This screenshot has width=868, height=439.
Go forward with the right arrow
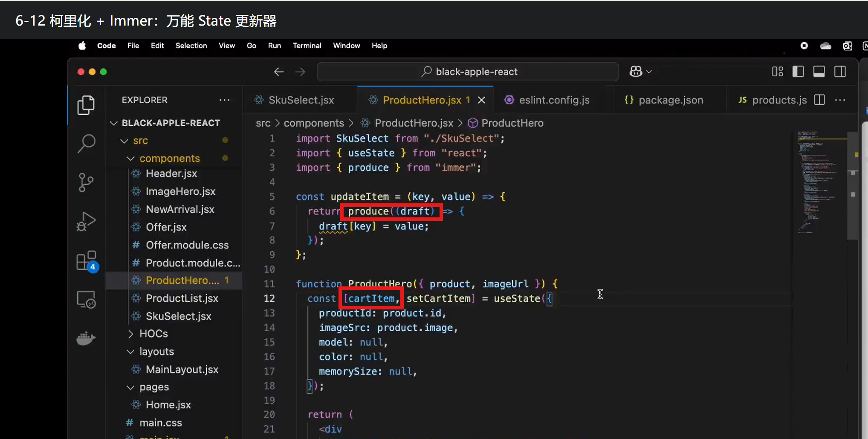300,72
